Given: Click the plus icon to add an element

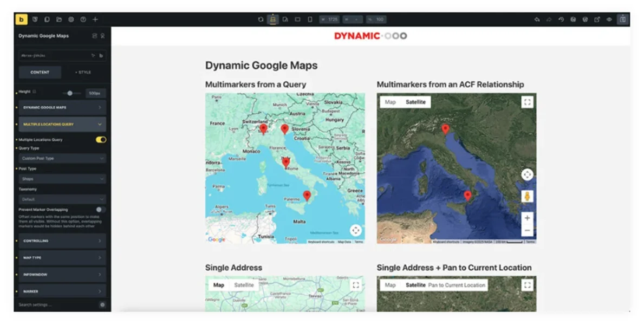Looking at the screenshot, I should pyautogui.click(x=95, y=19).
